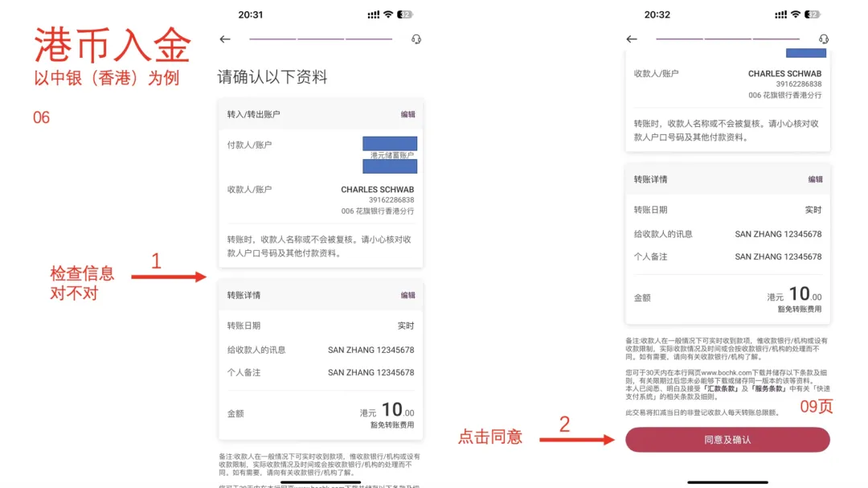The image size is (868, 488).
Task: Open customer support headset on left screen
Action: pyautogui.click(x=416, y=39)
